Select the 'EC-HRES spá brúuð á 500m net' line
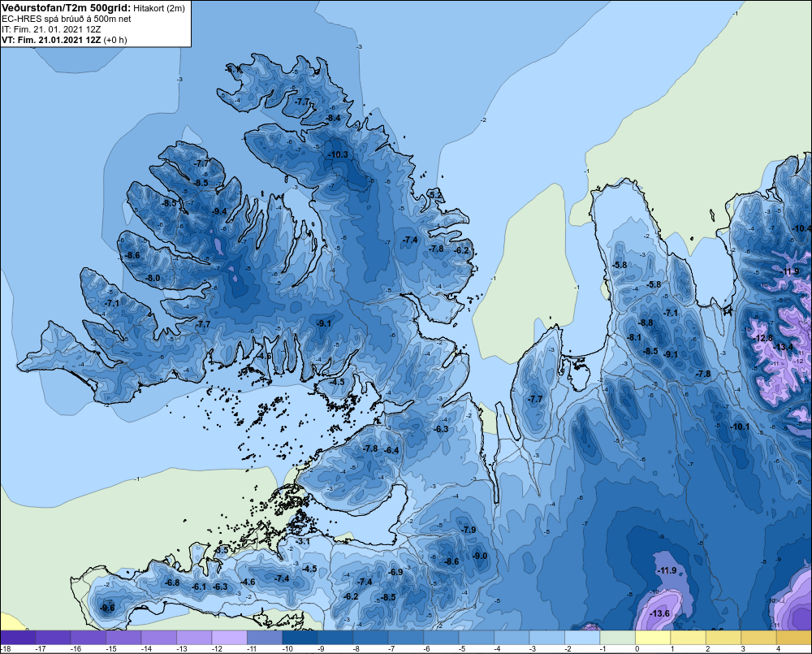This screenshot has height=654, width=812. click(67, 19)
